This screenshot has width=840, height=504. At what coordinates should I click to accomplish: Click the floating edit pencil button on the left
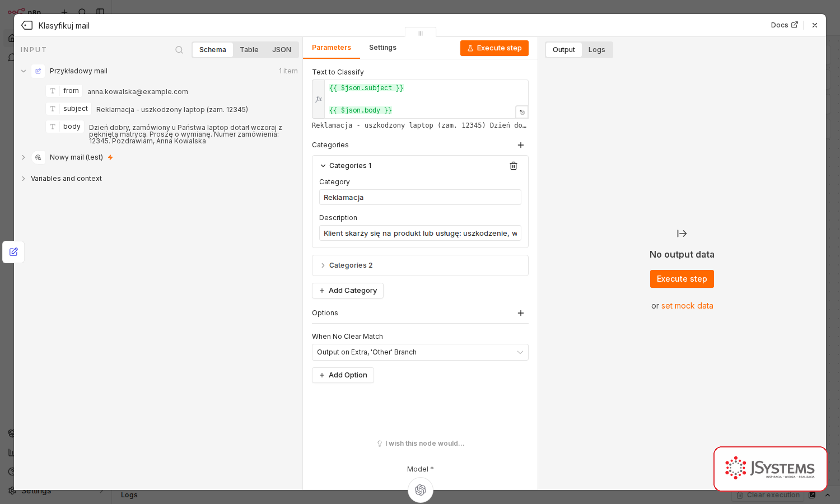(x=13, y=252)
